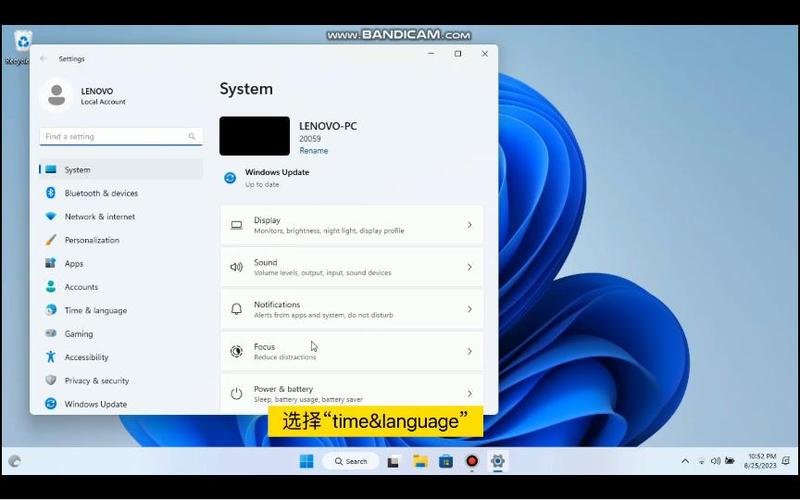Launch Microsoft Store from the taskbar
800x500 pixels.
pyautogui.click(x=446, y=462)
